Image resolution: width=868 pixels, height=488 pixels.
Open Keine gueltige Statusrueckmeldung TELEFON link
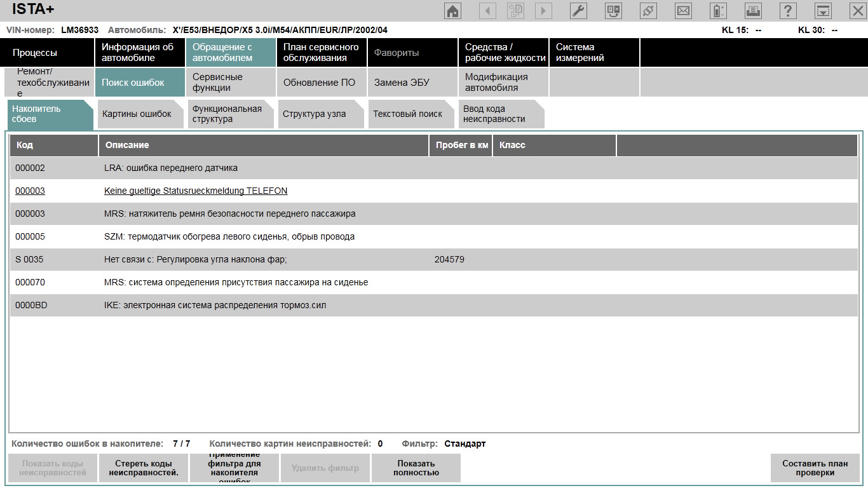tap(196, 191)
